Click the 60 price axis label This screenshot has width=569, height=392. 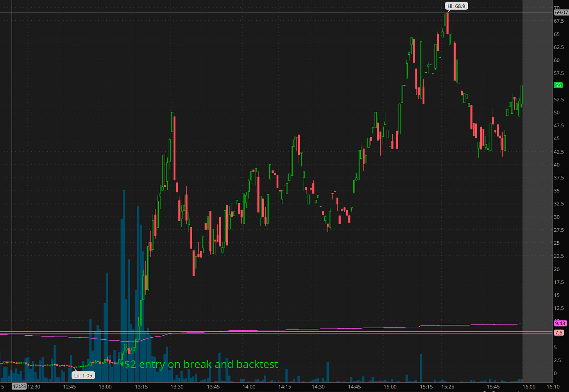(556, 60)
